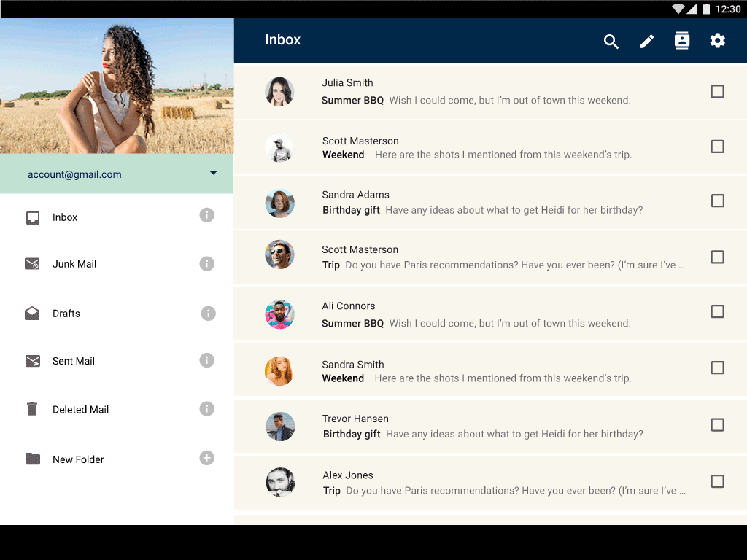Viewport: 747px width, 560px height.
Task: Click info icon next to Deleted Mail
Action: click(x=207, y=409)
